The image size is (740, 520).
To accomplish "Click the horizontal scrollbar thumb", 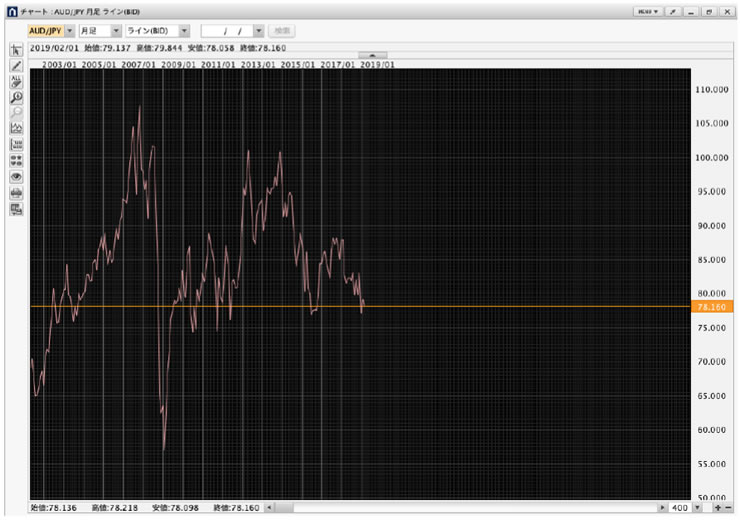I will click(x=284, y=508).
